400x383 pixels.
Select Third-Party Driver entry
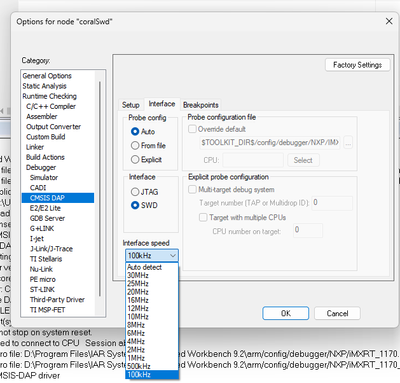[57, 300]
